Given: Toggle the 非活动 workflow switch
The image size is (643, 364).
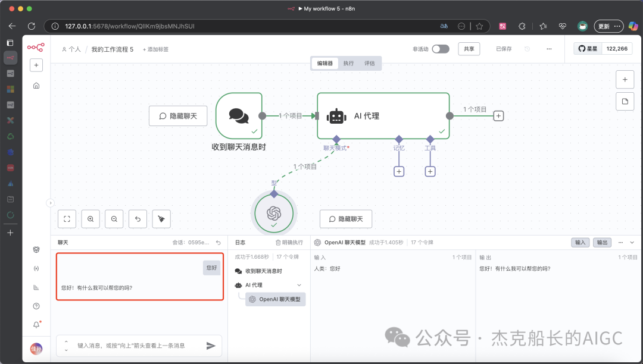Looking at the screenshot, I should tap(441, 49).
